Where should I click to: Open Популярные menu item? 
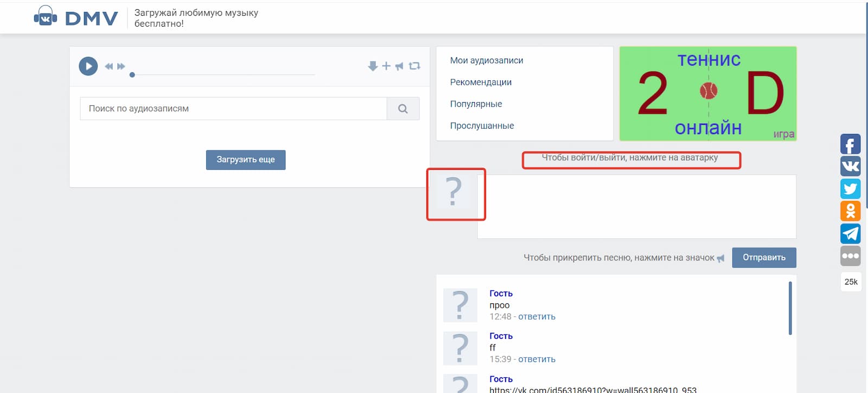pyautogui.click(x=476, y=104)
